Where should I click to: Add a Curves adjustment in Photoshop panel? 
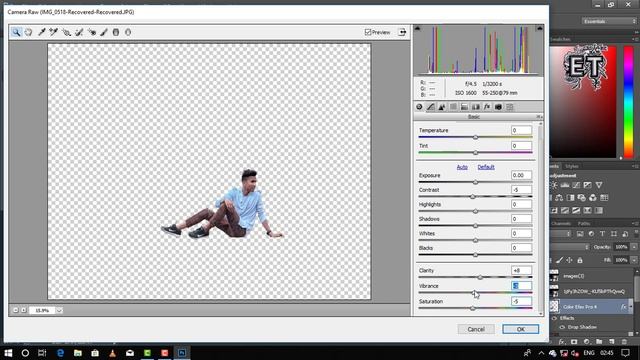point(576,185)
